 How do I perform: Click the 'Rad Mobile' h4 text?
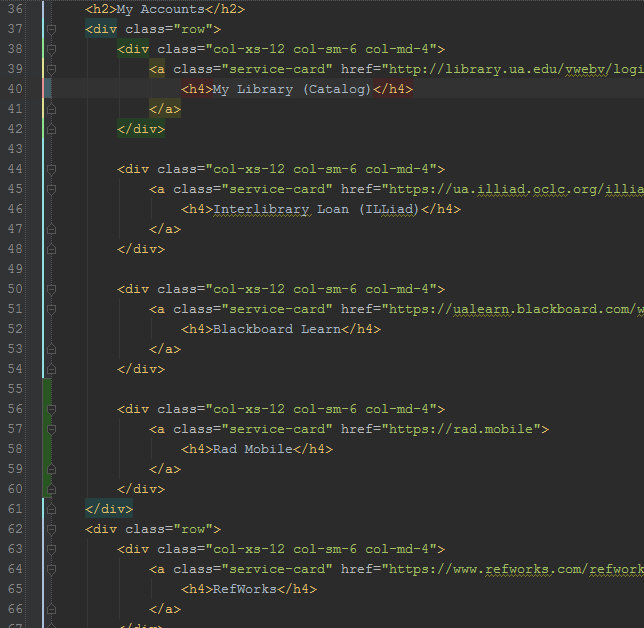point(253,449)
